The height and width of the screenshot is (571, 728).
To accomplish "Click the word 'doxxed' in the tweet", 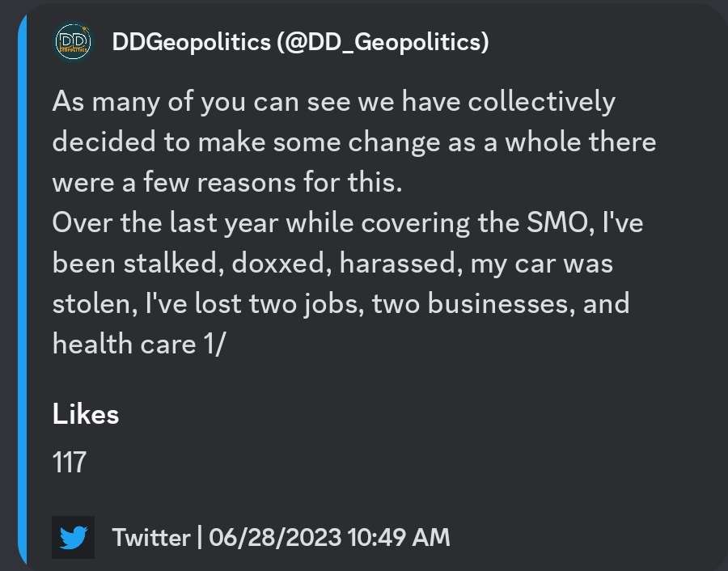I will coord(281,263).
